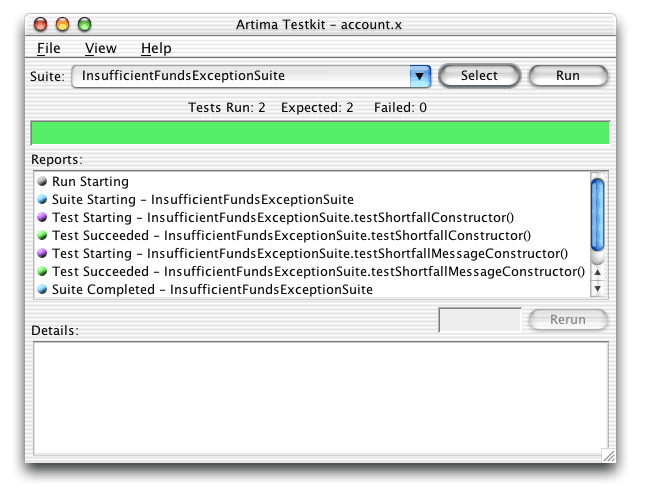The image size is (648, 489).
Task: Click green ball beside testShortfallConstructor Test Succeeded
Action: [42, 235]
